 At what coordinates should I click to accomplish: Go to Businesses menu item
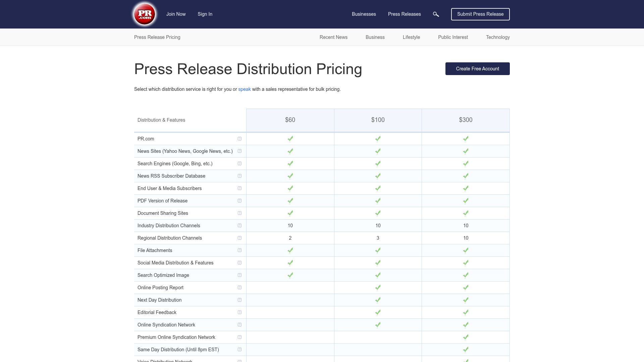tap(364, 14)
